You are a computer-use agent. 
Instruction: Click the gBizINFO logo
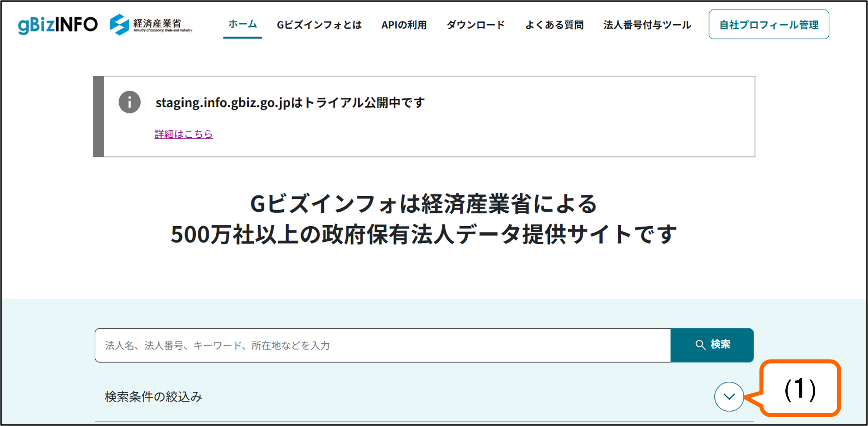click(57, 25)
